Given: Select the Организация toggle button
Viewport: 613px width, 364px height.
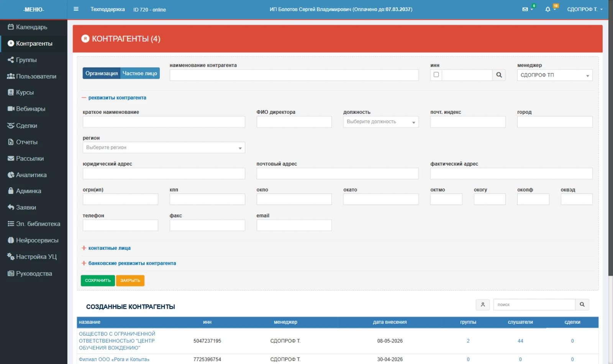Looking at the screenshot, I should (x=102, y=73).
